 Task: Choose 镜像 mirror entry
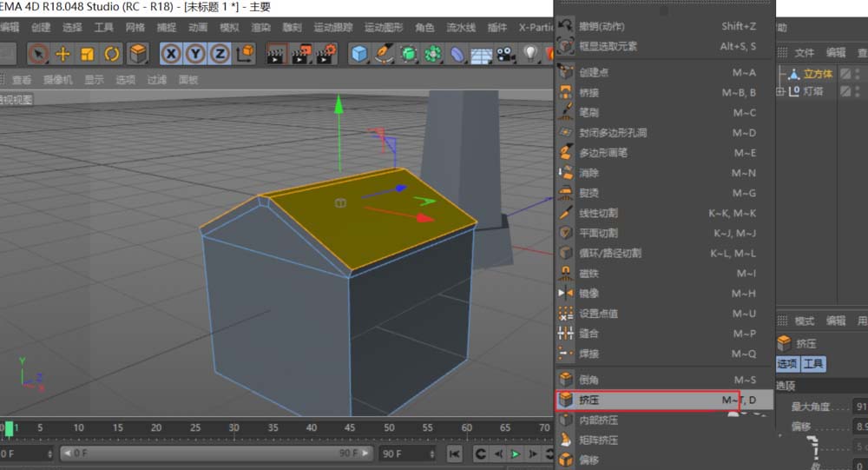point(663,293)
